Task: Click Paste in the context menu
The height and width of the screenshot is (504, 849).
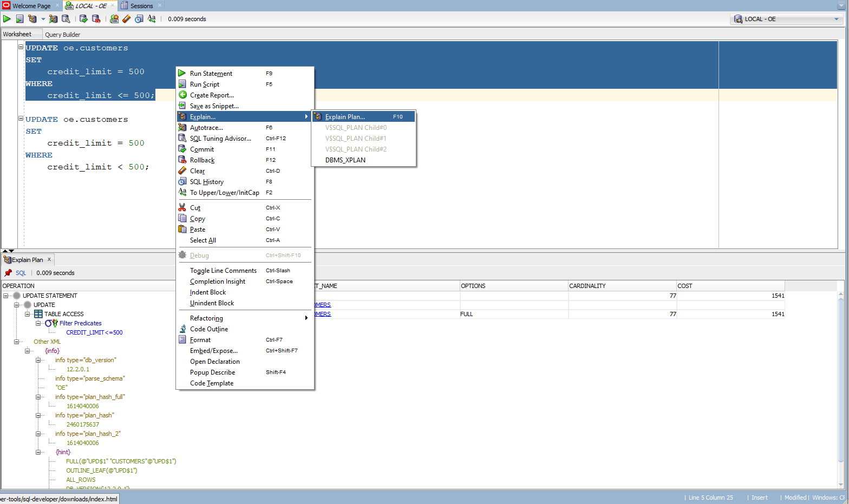Action: click(245, 230)
